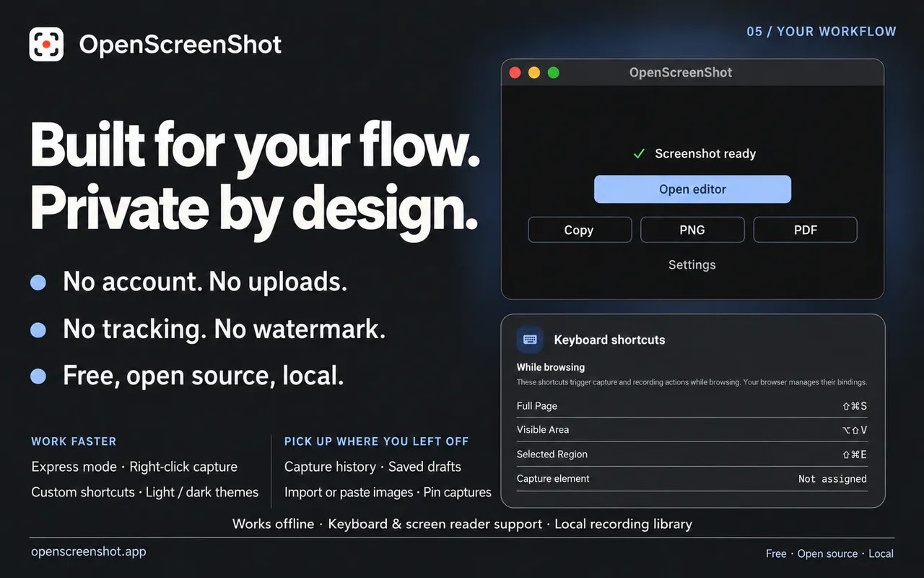Export the screenshot as PDF
Image resolution: width=924 pixels, height=578 pixels.
[x=806, y=230]
